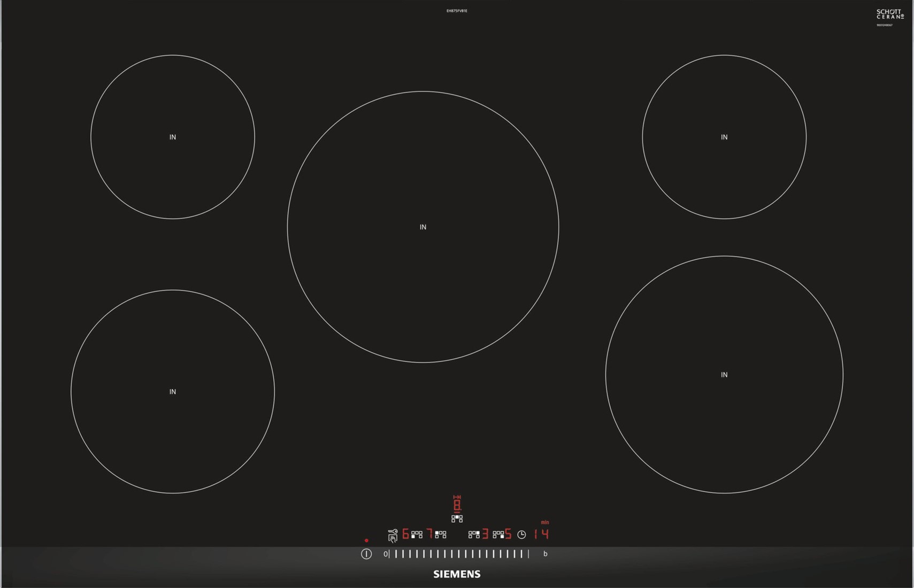Tap the red power level 6 display
The width and height of the screenshot is (914, 588).
(x=405, y=533)
